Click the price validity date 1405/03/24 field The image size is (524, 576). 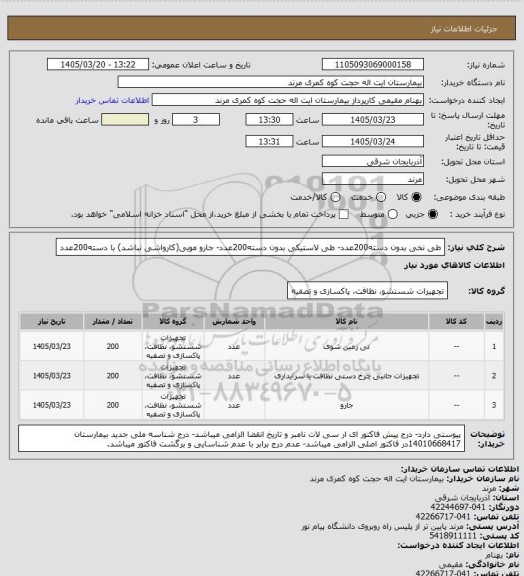tap(373, 141)
